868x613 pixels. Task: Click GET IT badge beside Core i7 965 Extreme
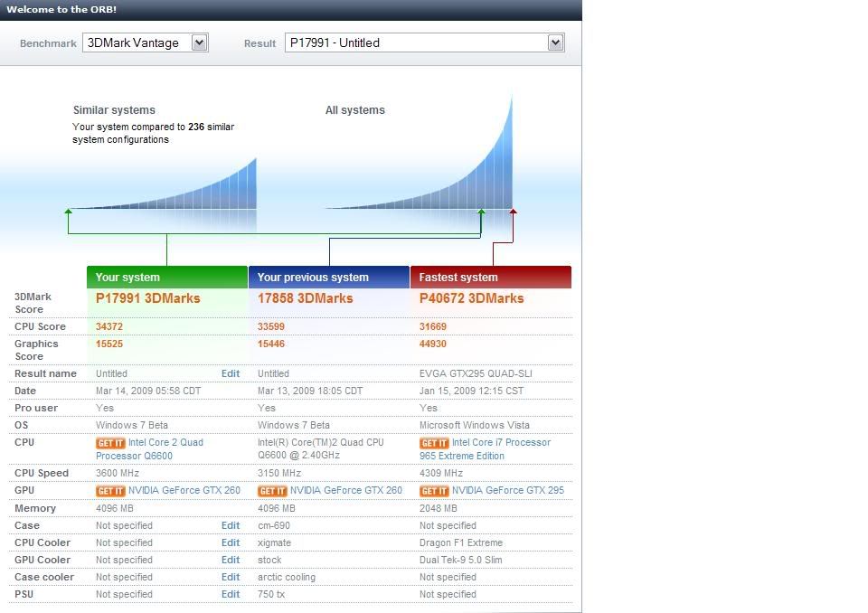[x=433, y=443]
